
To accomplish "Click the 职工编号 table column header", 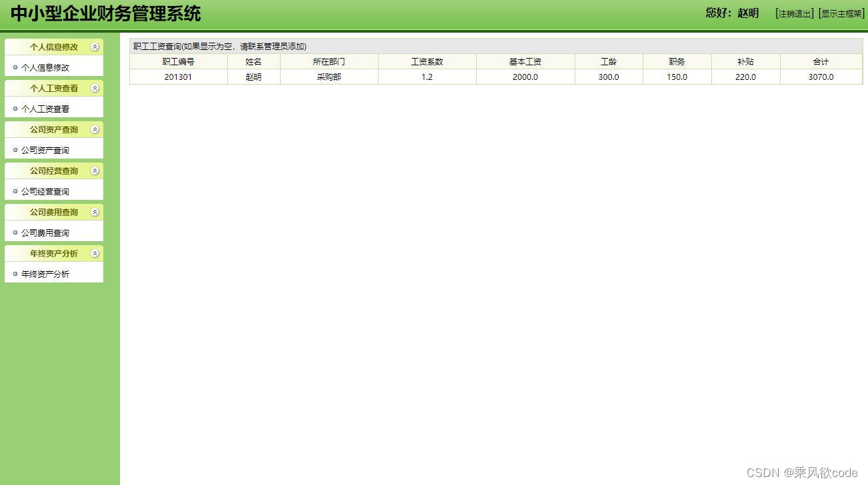I will click(x=178, y=61).
